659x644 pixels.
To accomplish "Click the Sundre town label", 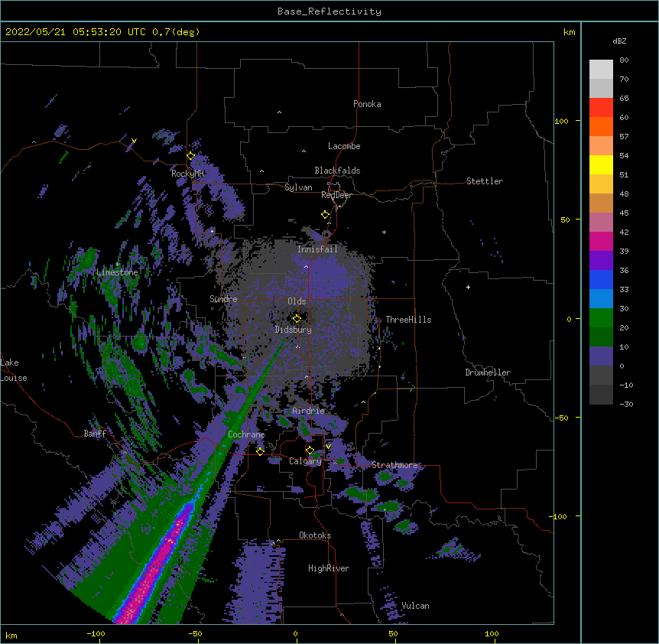I will (x=223, y=299).
